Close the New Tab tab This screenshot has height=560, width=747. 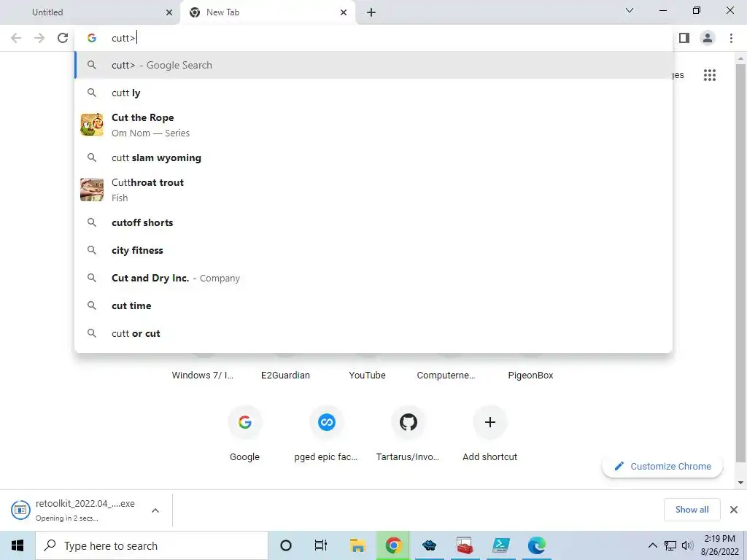tap(344, 12)
